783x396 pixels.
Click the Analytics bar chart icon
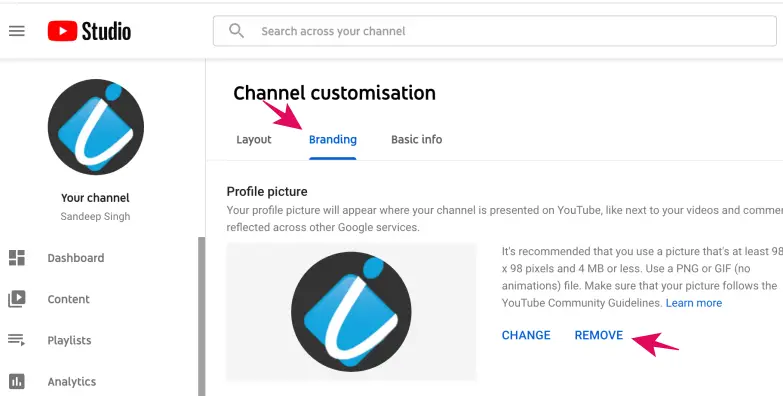[x=16, y=382]
